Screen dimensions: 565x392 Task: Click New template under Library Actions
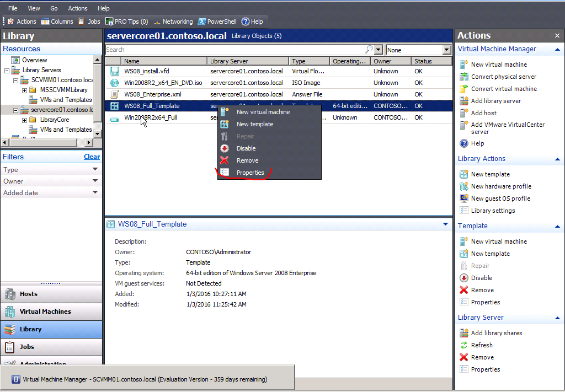tap(490, 174)
